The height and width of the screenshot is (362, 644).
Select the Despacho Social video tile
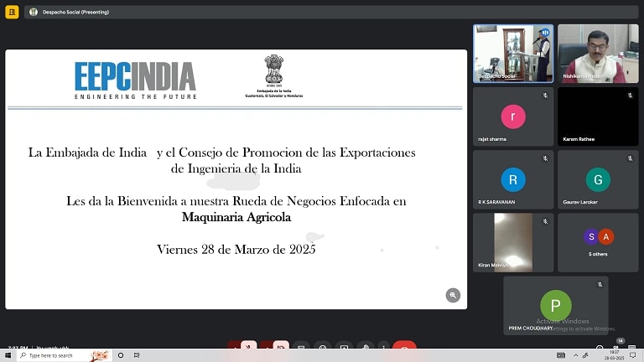coord(513,54)
